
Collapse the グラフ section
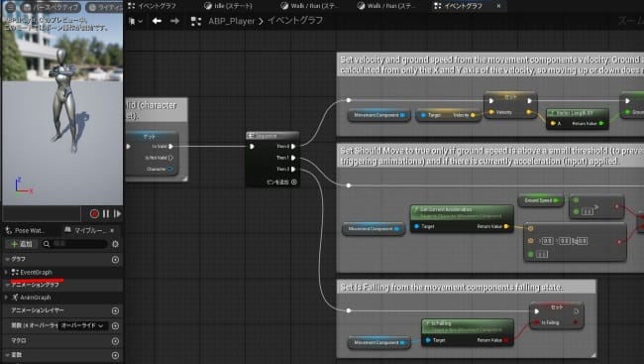click(x=7, y=260)
